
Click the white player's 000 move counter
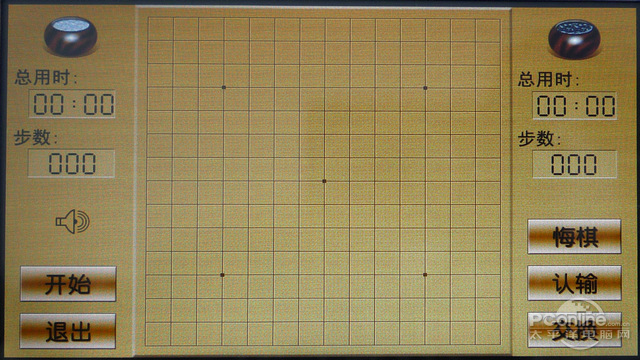(71, 164)
